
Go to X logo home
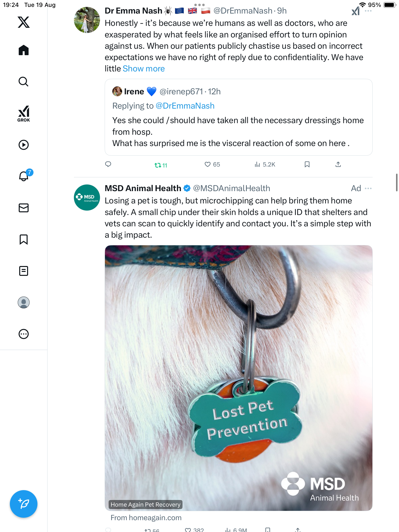point(24,22)
